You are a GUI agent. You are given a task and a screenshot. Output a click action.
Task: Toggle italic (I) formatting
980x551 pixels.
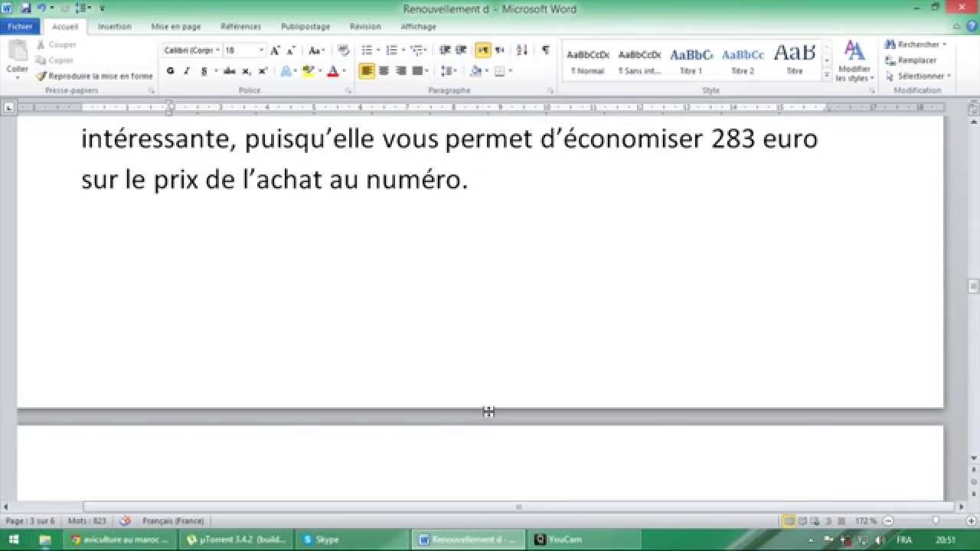pyautogui.click(x=186, y=71)
